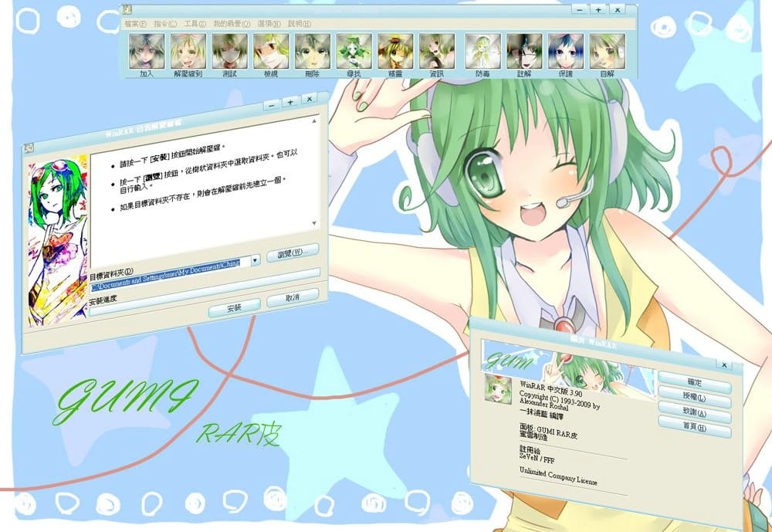Close the About WinRAR dialog

tap(724, 365)
